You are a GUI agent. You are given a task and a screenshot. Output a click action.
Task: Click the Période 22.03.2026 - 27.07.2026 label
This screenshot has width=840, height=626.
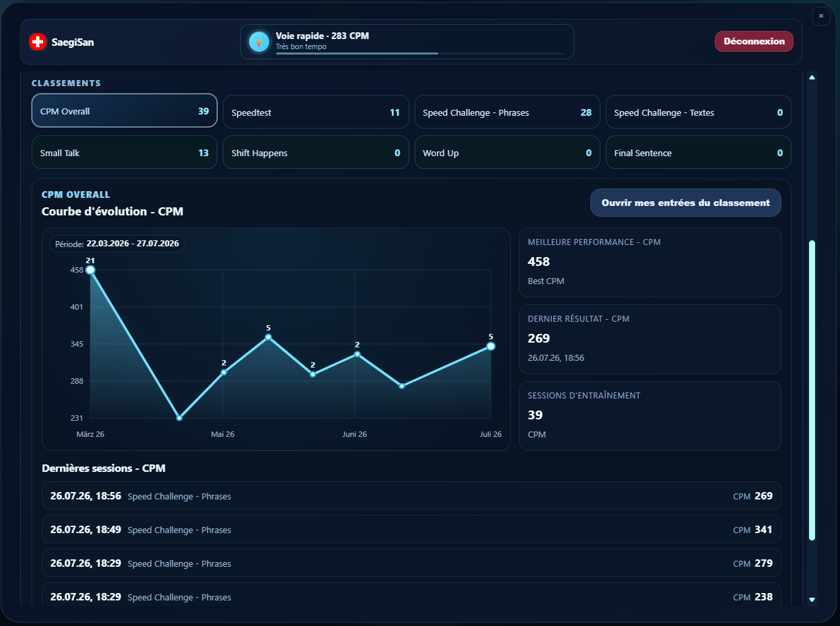tap(117, 244)
